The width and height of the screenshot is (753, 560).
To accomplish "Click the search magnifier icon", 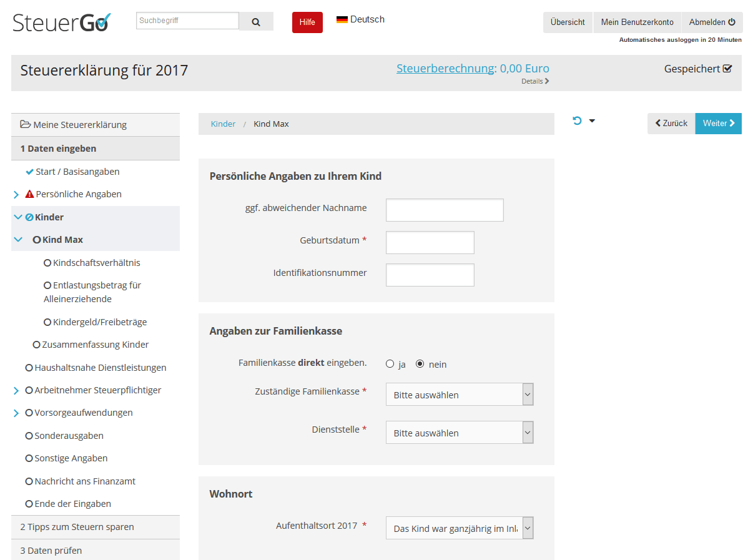I will 255,21.
